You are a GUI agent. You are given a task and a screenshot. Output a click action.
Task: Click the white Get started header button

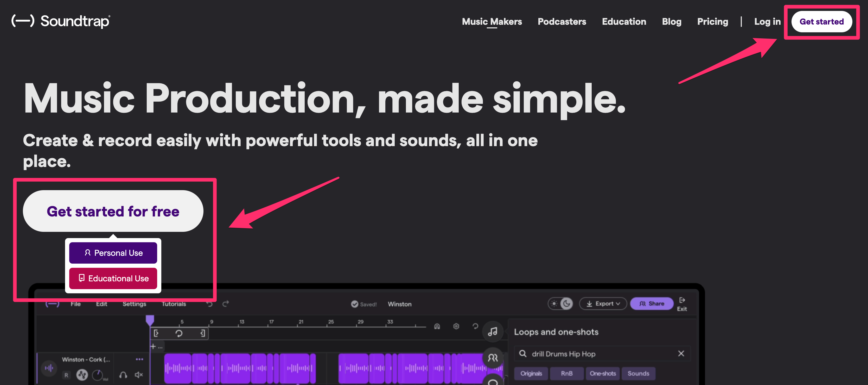coord(821,22)
